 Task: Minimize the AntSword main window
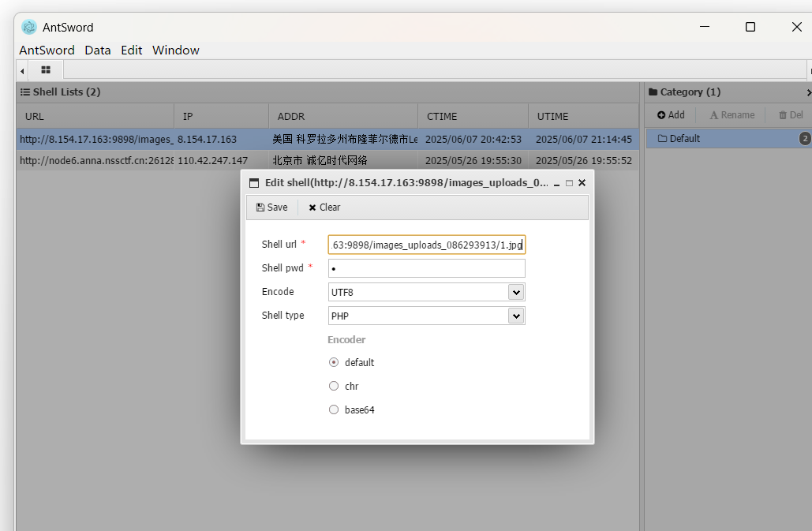705,26
